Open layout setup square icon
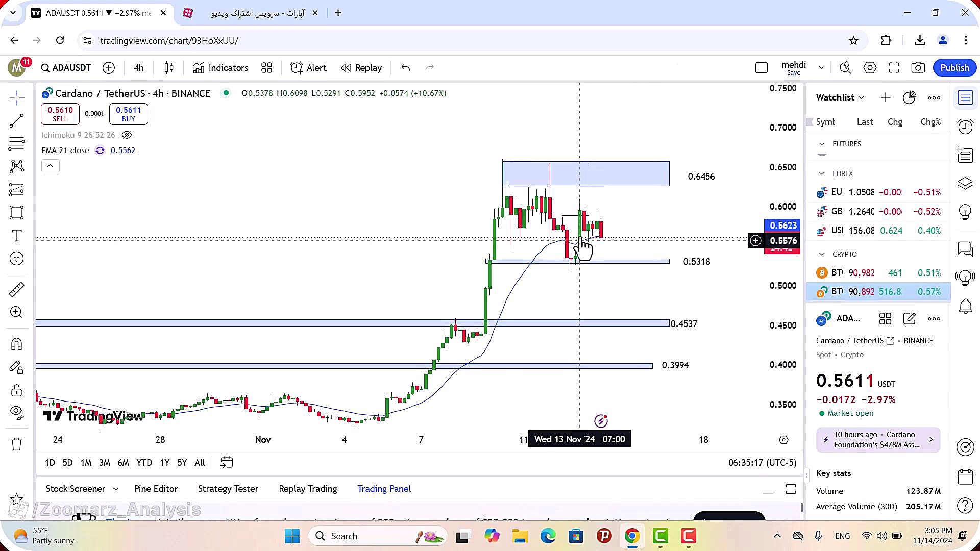 (762, 68)
